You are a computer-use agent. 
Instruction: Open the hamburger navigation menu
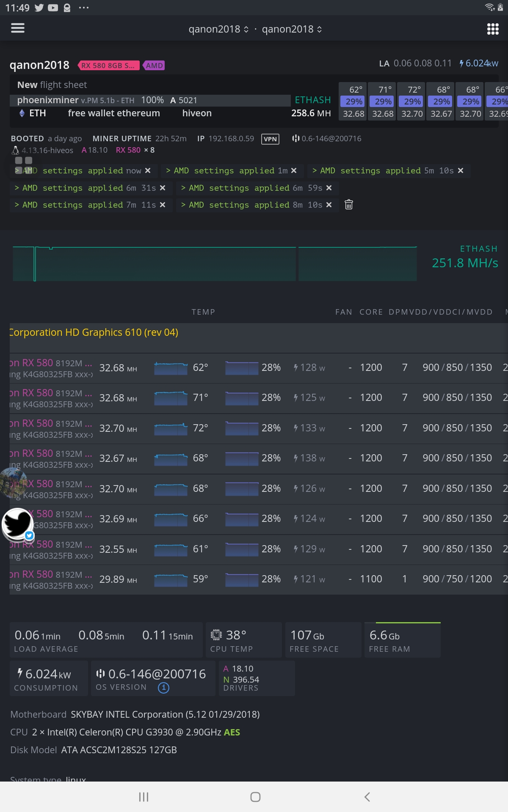click(18, 28)
